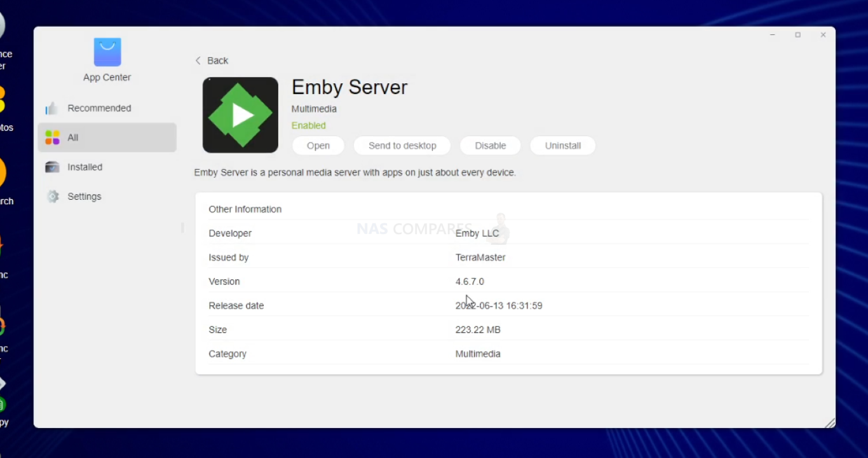Minimize the App Center window
868x458 pixels.
coord(773,35)
